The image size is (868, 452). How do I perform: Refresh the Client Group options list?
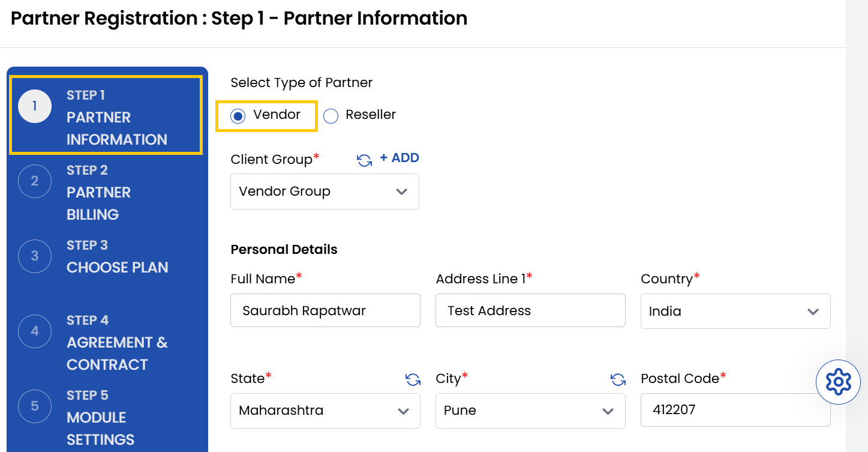click(x=365, y=158)
